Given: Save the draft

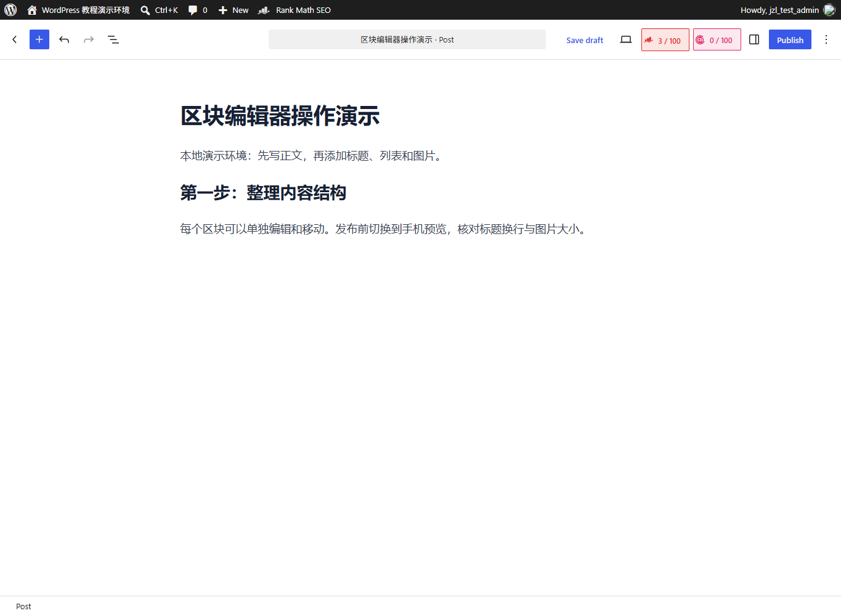Looking at the screenshot, I should [585, 40].
